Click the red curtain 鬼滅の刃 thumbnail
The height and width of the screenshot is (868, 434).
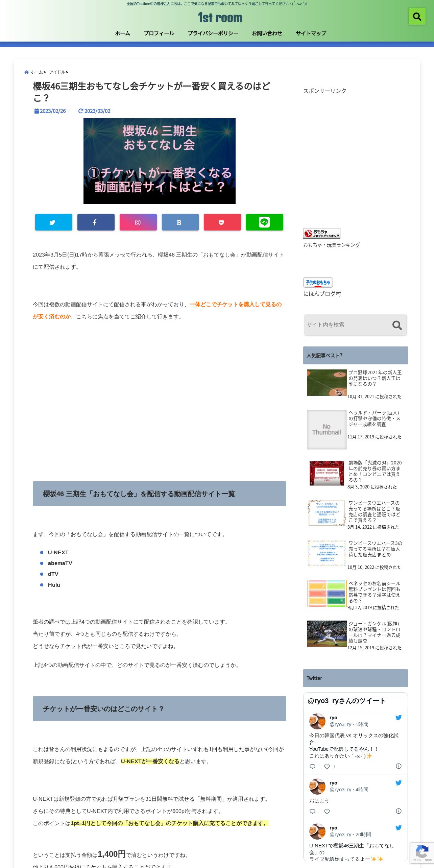327,473
